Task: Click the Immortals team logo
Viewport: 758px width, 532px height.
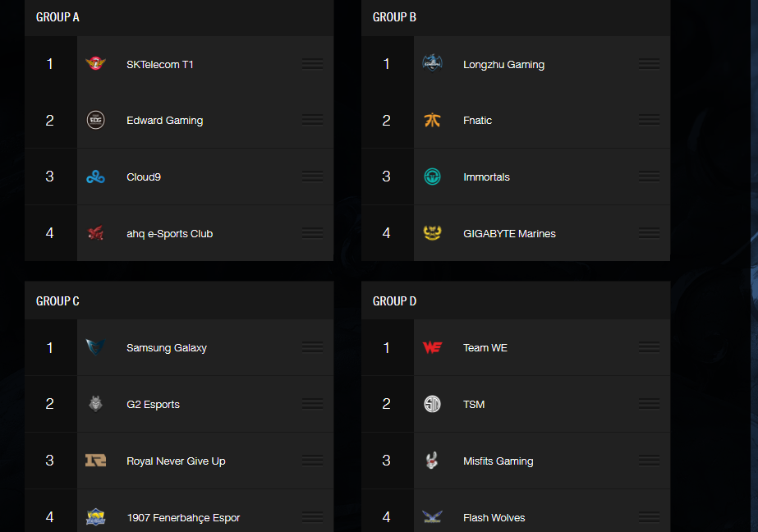Action: click(x=433, y=177)
